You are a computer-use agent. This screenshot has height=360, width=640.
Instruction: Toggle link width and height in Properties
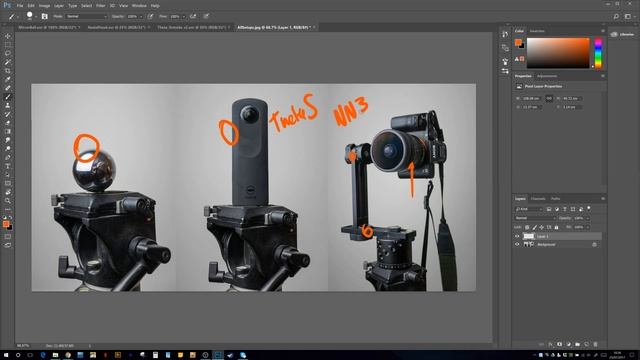[549, 98]
